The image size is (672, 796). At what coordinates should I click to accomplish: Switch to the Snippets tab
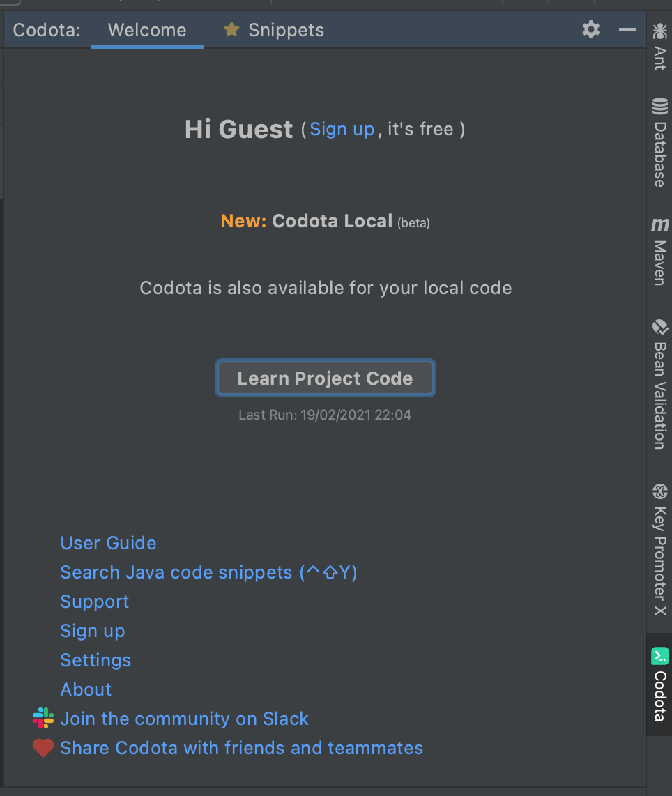click(285, 30)
